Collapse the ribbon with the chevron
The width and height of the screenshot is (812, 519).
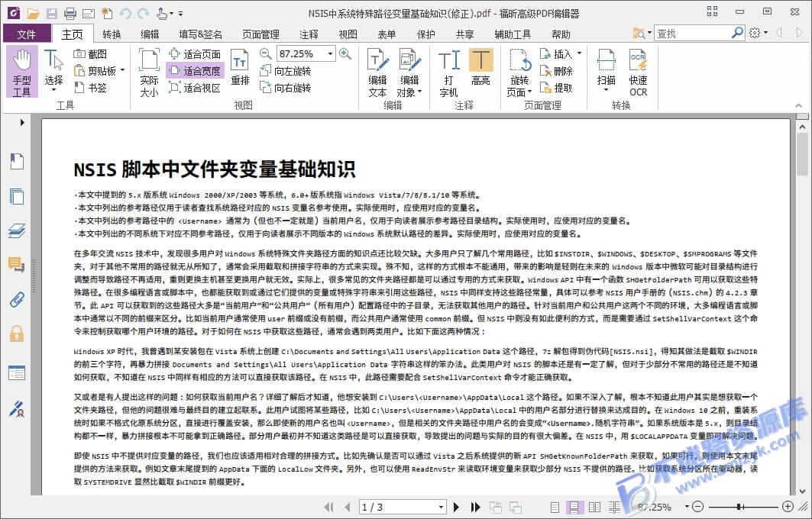click(798, 105)
